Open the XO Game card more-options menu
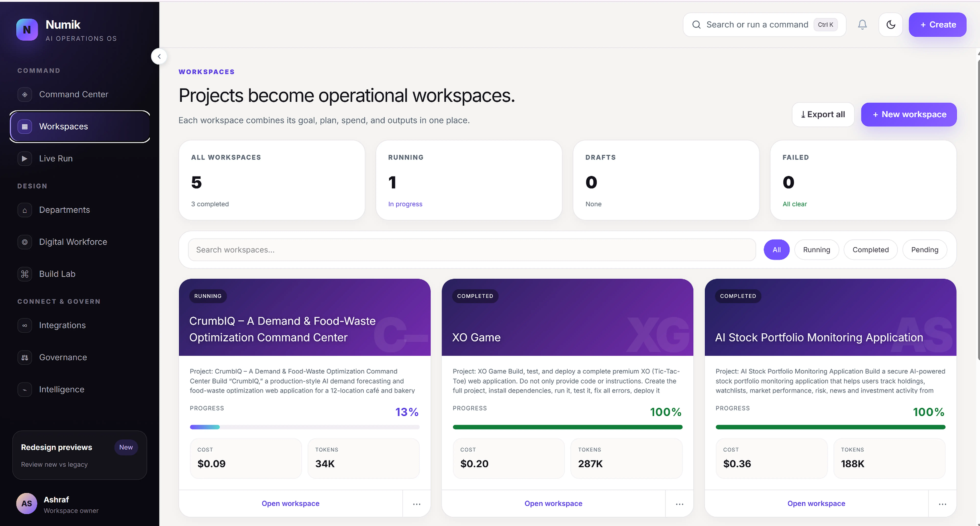 pyautogui.click(x=679, y=504)
